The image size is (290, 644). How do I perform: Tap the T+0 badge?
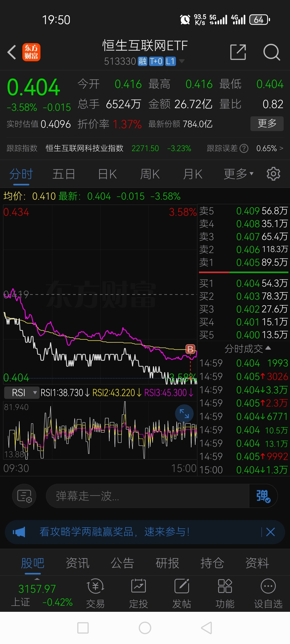tap(156, 61)
